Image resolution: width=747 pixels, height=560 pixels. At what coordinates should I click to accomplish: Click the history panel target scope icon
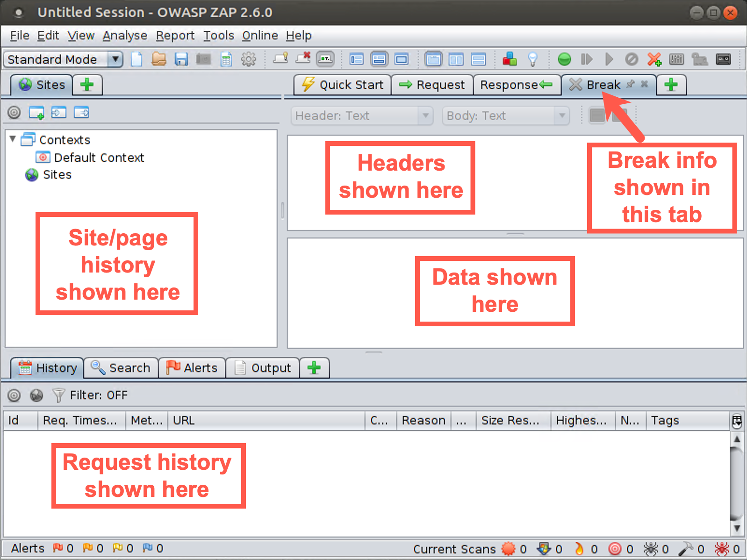(14, 395)
